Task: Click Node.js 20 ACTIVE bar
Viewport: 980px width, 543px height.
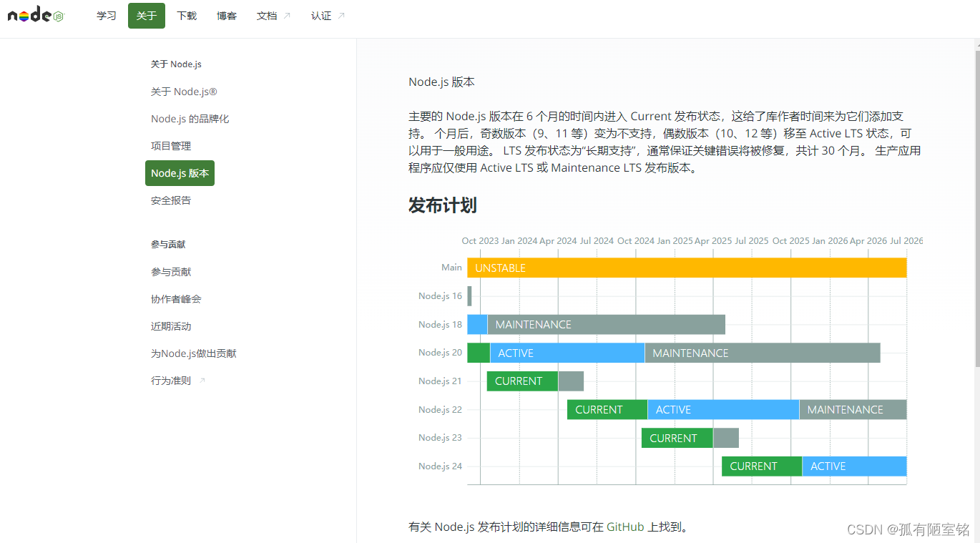Action: pyautogui.click(x=567, y=353)
